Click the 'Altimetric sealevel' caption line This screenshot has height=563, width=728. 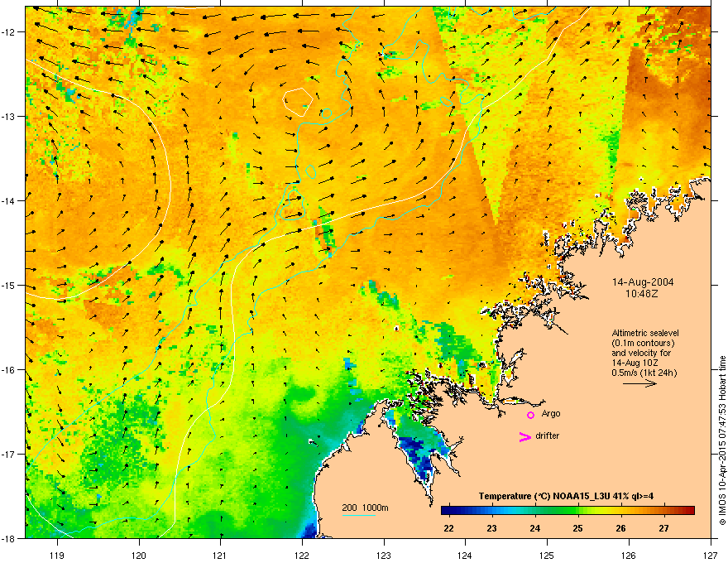coord(645,333)
